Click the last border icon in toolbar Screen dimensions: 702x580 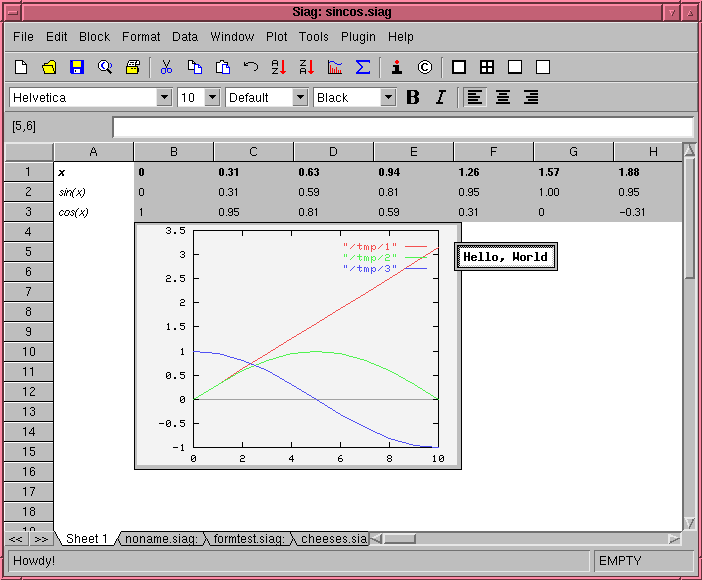click(x=543, y=67)
